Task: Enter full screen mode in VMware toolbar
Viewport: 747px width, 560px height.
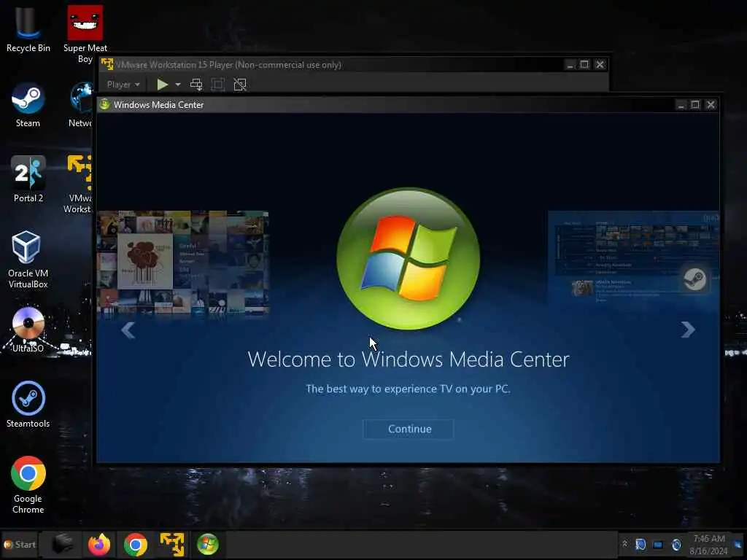Action: pos(217,85)
